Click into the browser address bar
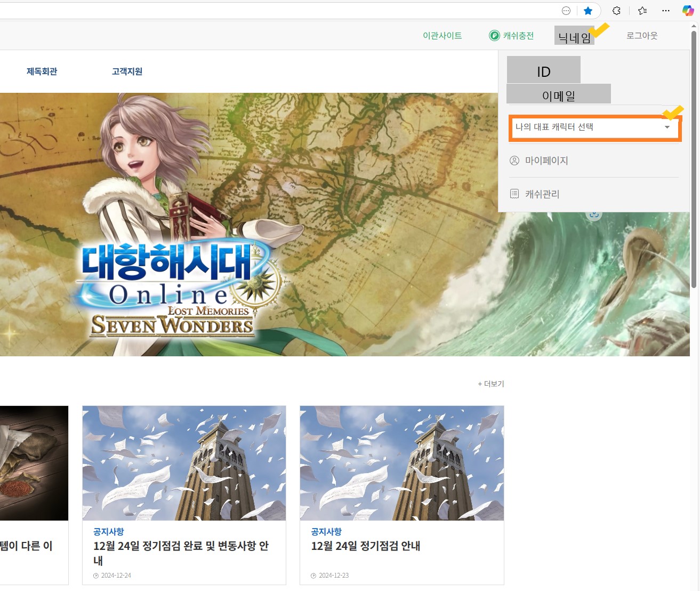The height and width of the screenshot is (591, 700). click(277, 11)
